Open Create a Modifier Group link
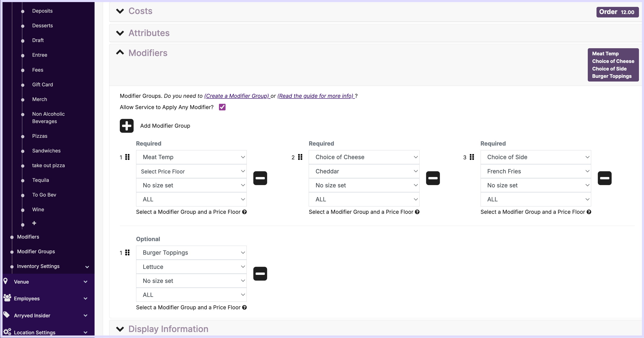Image resolution: width=644 pixels, height=338 pixels. pyautogui.click(x=236, y=96)
